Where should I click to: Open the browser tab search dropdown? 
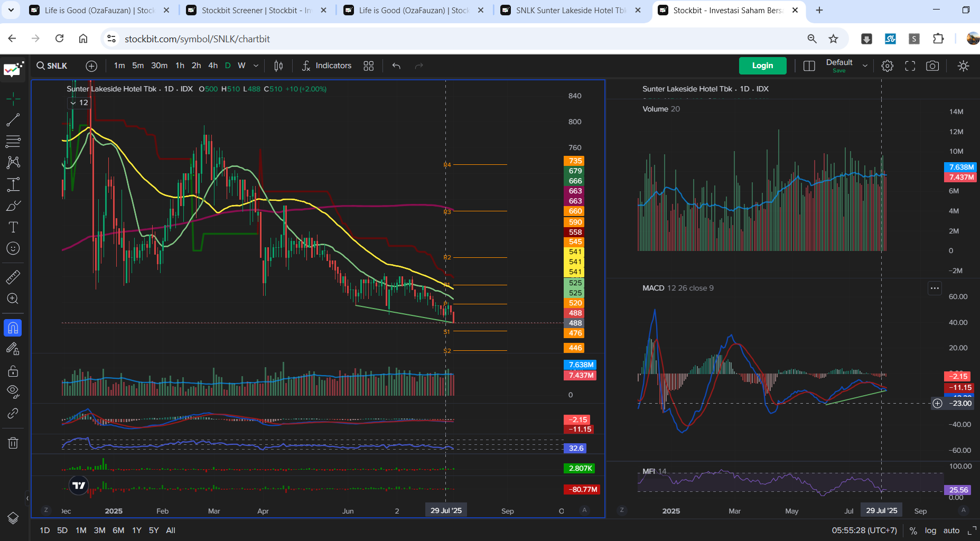[11, 10]
